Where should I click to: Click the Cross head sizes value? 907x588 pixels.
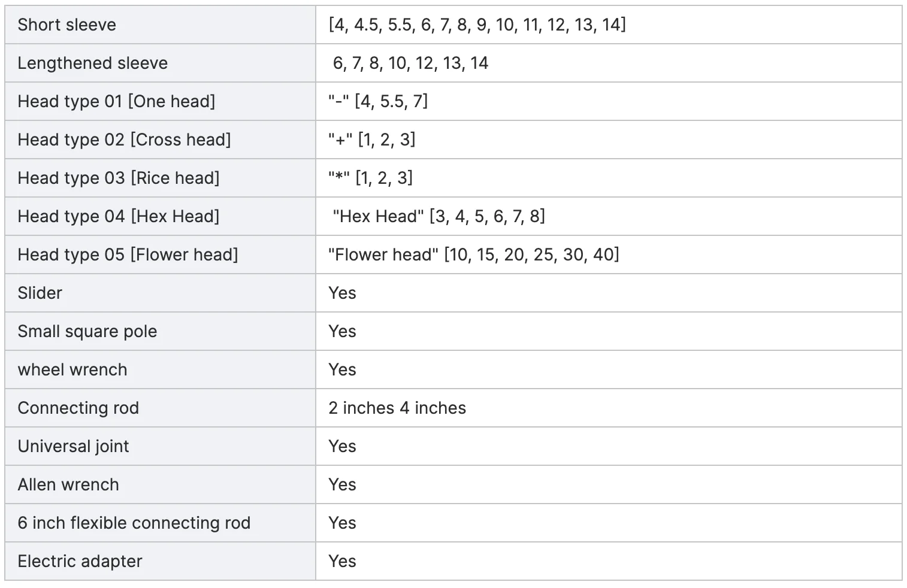(x=371, y=140)
